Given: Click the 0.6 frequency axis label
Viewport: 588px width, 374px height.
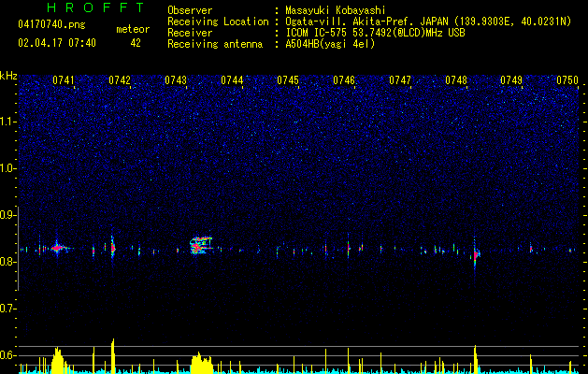Looking at the screenshot, I should click(x=7, y=355).
